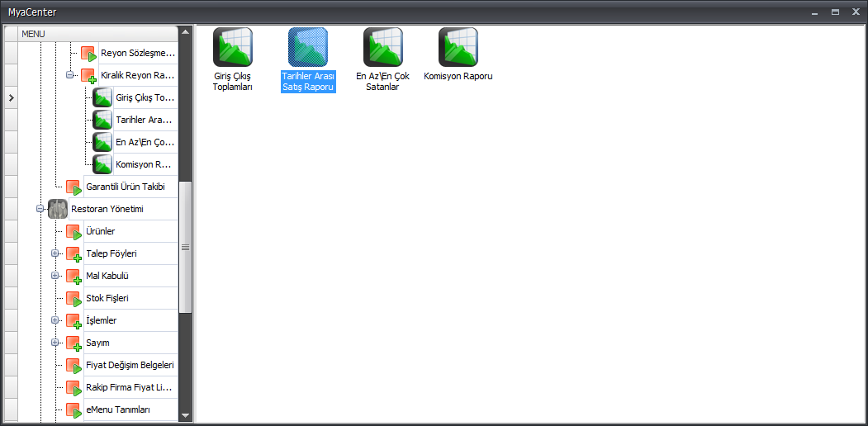The height and width of the screenshot is (426, 868).
Task: Click the MENU column header
Action: pos(98,34)
